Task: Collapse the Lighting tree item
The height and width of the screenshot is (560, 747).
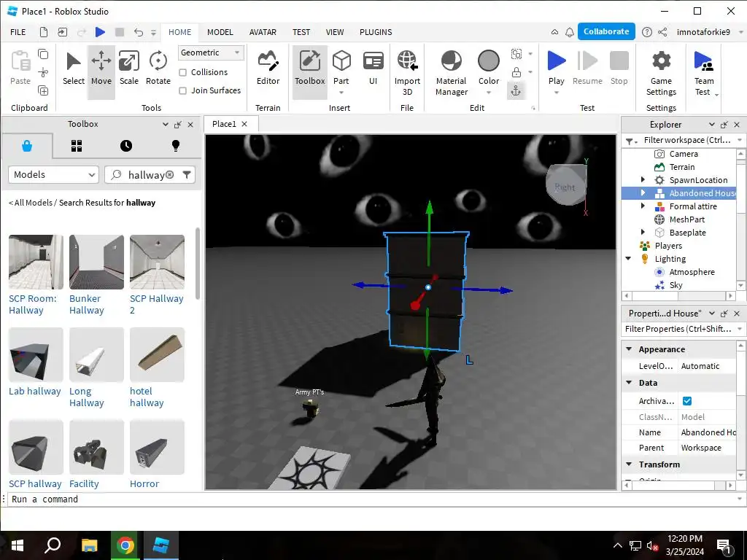Action: (628, 259)
